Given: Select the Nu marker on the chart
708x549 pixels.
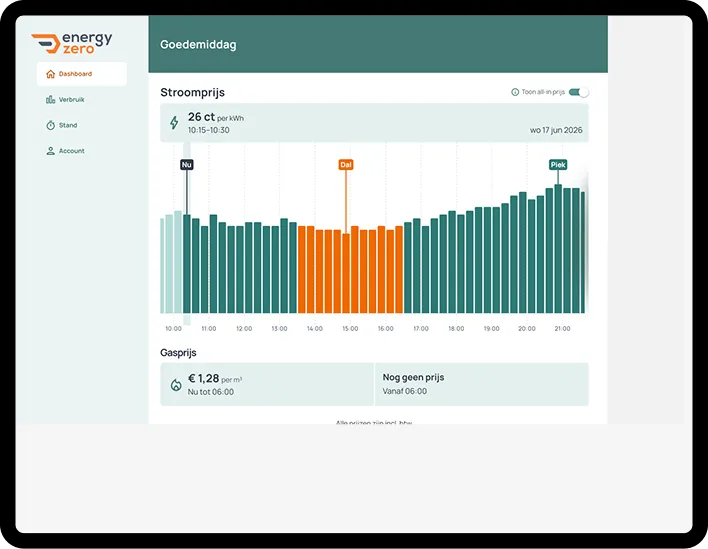Looking at the screenshot, I should pos(186,165).
